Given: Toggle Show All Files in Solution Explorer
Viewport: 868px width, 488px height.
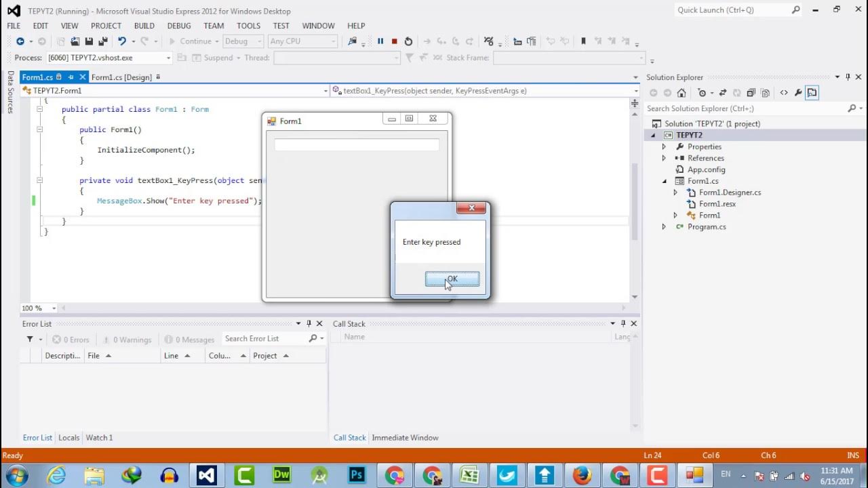Looking at the screenshot, I should click(x=765, y=93).
